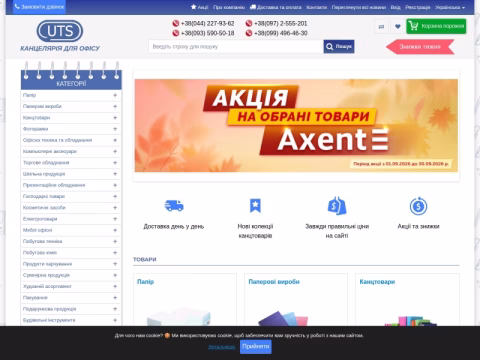
Task: Open the Axent promotion banner
Action: [x=296, y=125]
